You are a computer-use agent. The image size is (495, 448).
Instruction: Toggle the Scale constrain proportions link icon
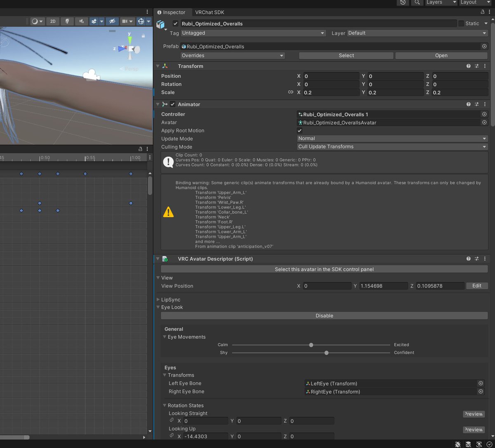click(x=290, y=92)
